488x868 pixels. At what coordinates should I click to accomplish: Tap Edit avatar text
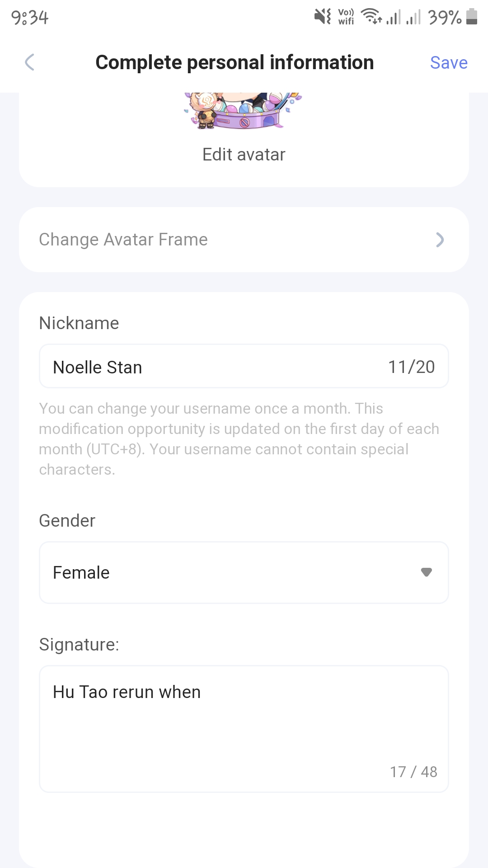point(244,155)
